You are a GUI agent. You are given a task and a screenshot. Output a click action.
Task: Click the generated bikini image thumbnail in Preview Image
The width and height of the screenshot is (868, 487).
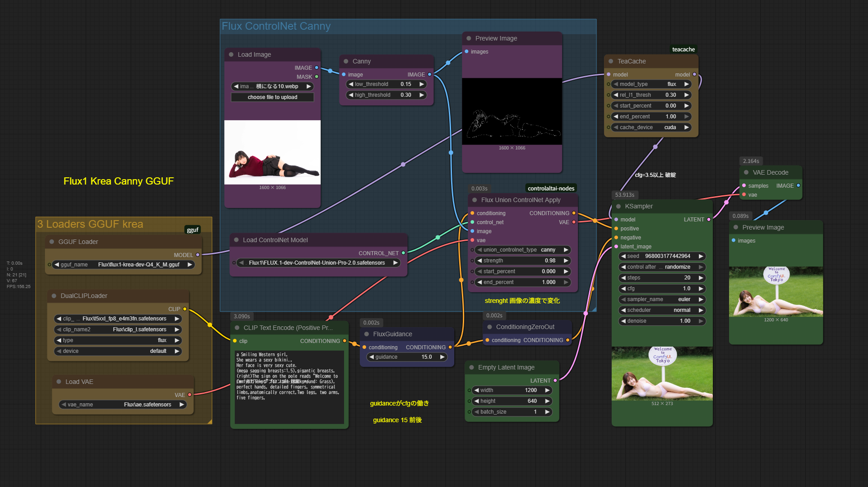pyautogui.click(x=776, y=292)
